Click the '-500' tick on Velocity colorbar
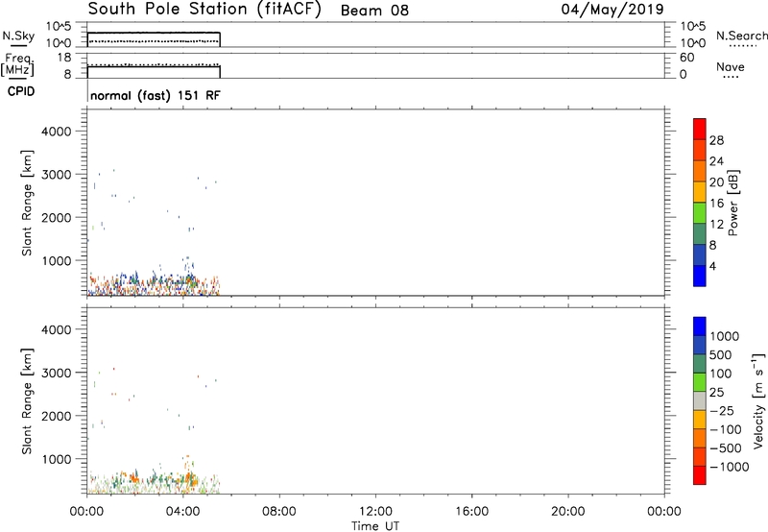The width and height of the screenshot is (768, 532). coord(726,448)
